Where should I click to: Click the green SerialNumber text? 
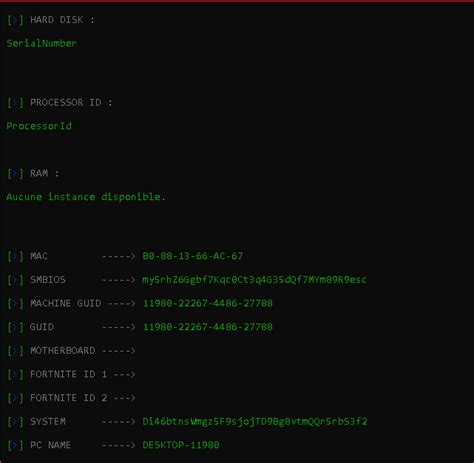click(42, 43)
